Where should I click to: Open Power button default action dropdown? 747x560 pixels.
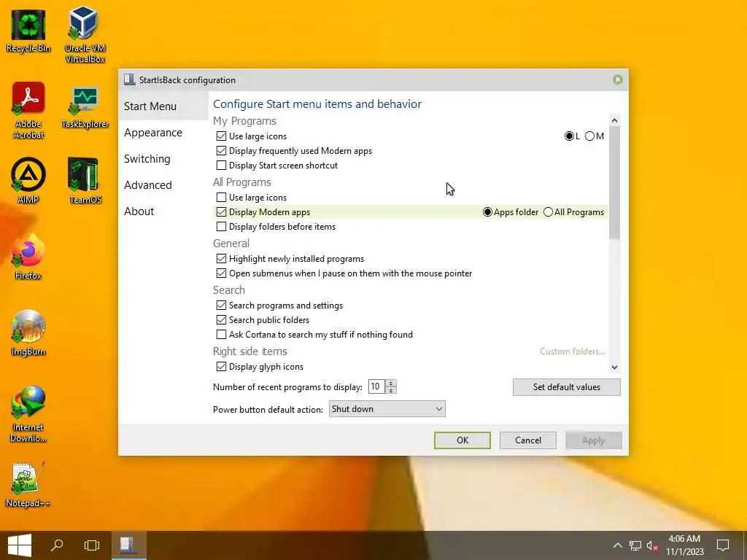pos(387,409)
